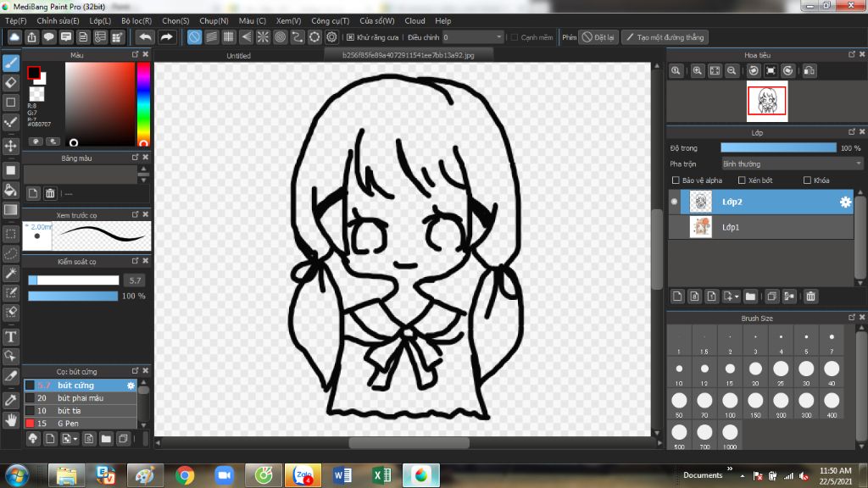868x488 pixels.
Task: Delete layer with trash icon in layer panel
Action: click(810, 297)
